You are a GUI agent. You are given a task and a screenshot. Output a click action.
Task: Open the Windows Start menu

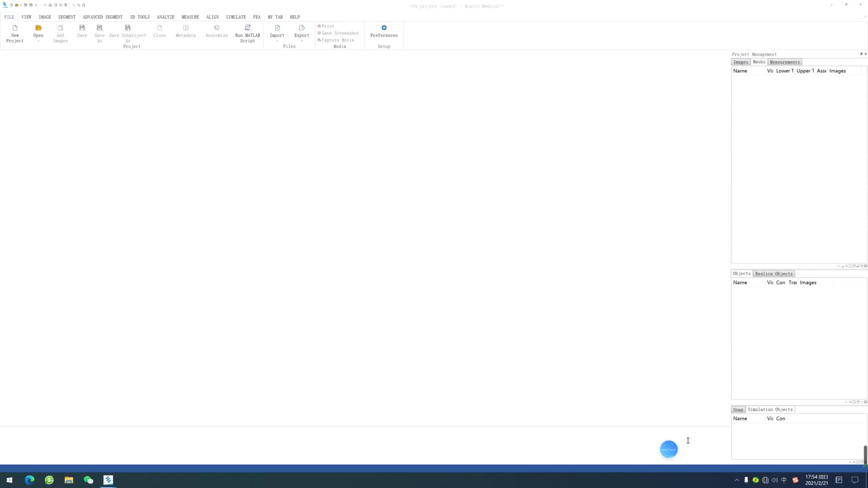click(9, 480)
